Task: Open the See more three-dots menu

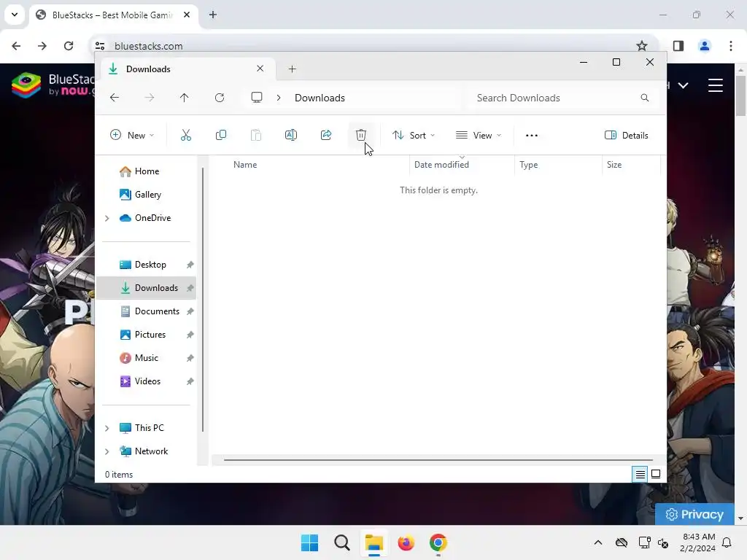Action: (532, 135)
